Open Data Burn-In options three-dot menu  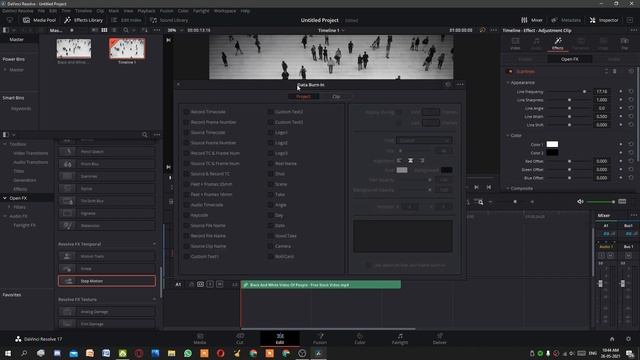click(460, 84)
